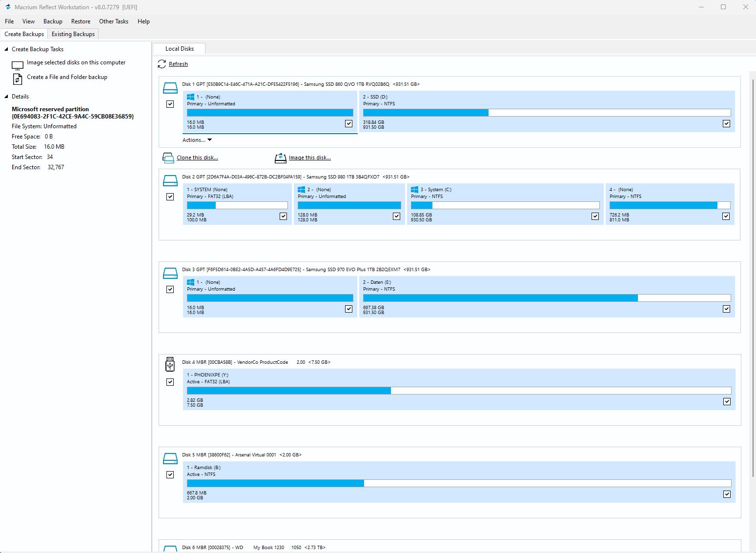Select the Disk 2 drive icon

click(x=170, y=180)
